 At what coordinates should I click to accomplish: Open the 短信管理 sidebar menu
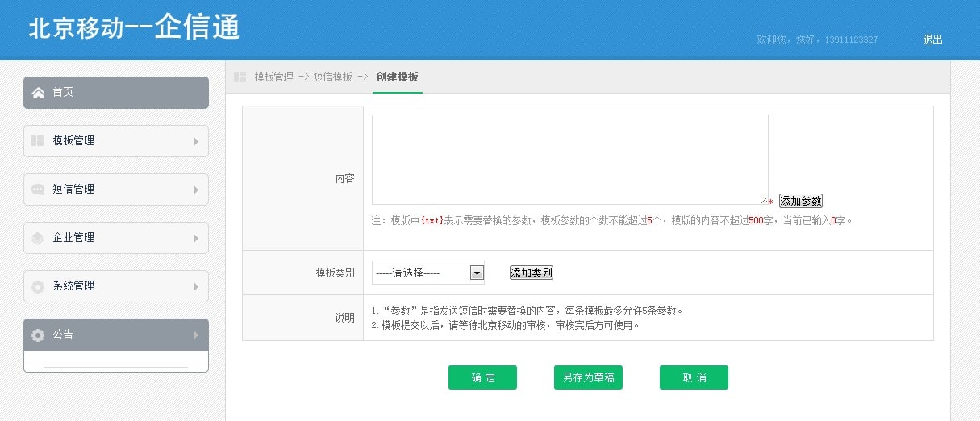pos(116,190)
